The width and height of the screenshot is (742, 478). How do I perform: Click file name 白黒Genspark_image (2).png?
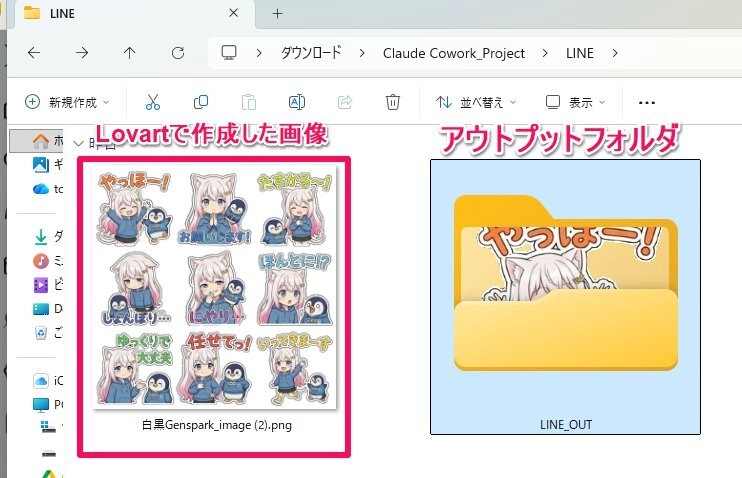(217, 425)
